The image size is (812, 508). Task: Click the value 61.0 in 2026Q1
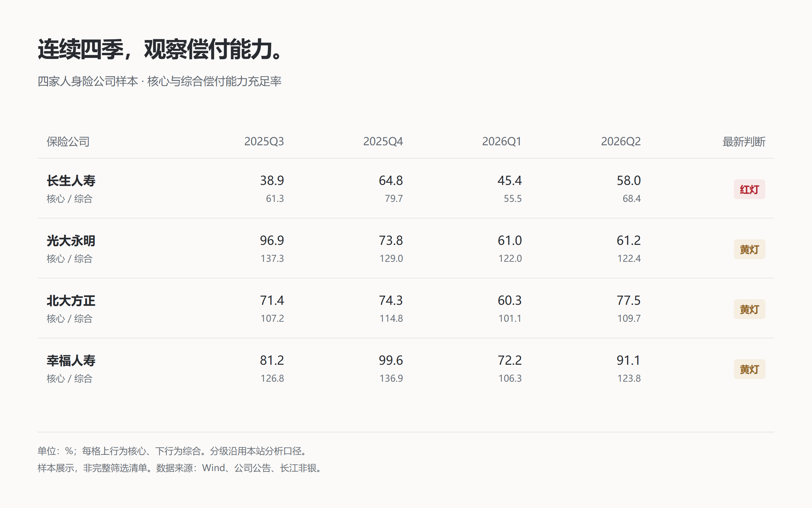(x=510, y=240)
